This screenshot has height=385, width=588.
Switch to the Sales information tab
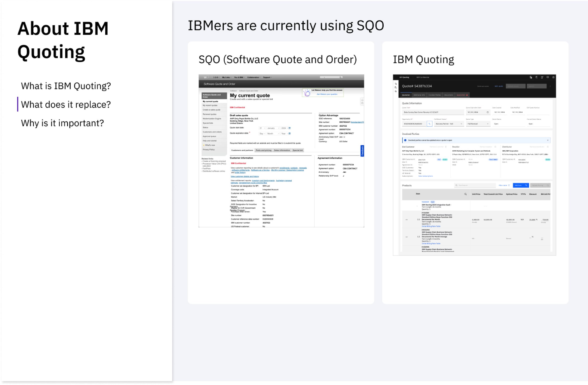(x=282, y=150)
